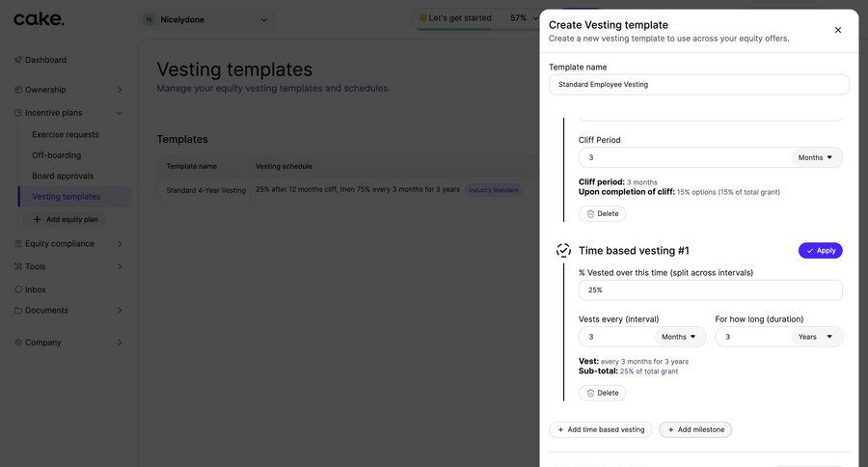Click the cake. logo
The image size is (868, 467).
click(x=39, y=19)
